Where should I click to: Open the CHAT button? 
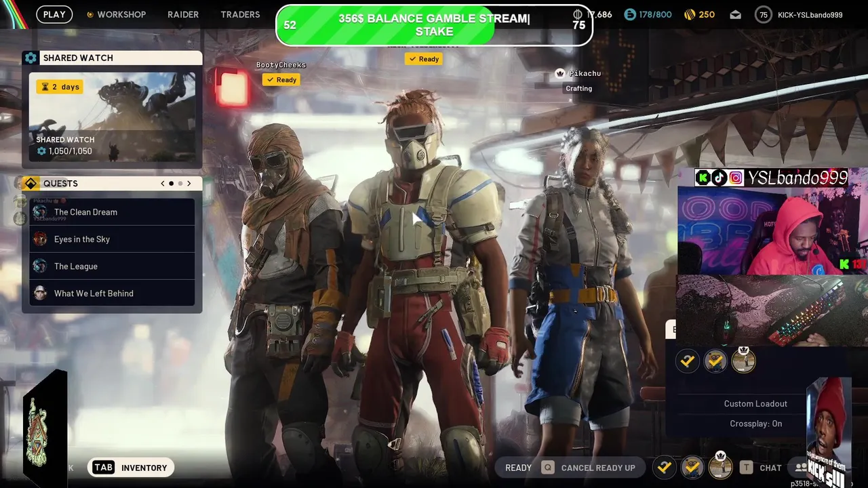770,468
